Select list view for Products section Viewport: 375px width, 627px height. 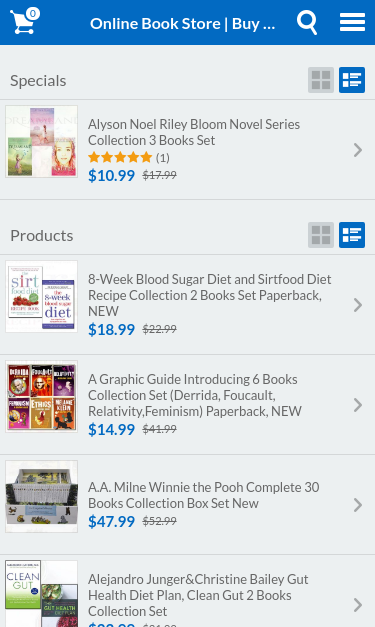pos(352,235)
